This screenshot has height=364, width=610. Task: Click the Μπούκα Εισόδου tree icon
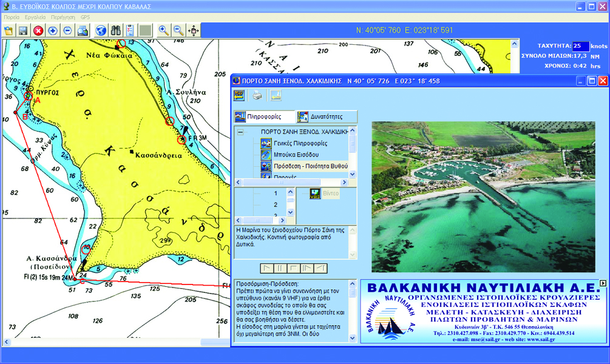click(x=266, y=155)
